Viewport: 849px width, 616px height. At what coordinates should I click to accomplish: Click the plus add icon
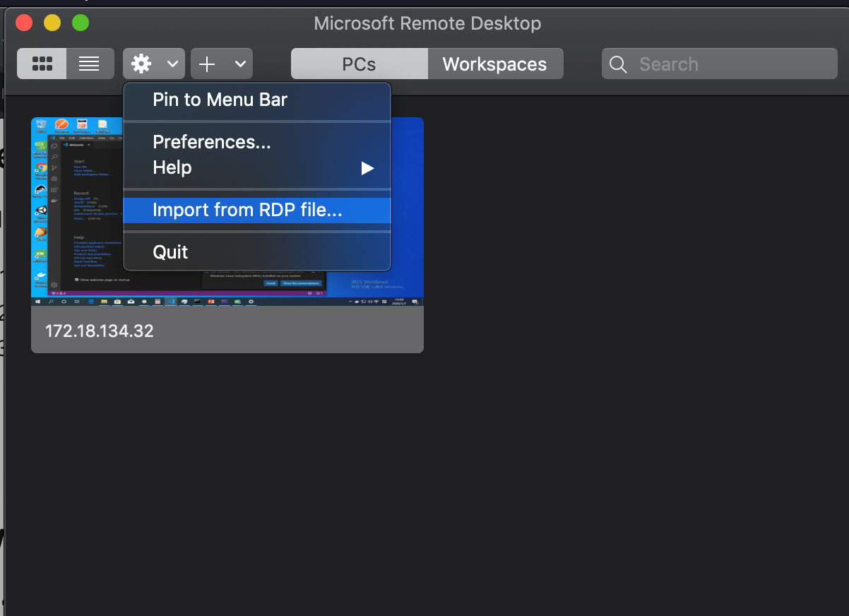coord(207,64)
